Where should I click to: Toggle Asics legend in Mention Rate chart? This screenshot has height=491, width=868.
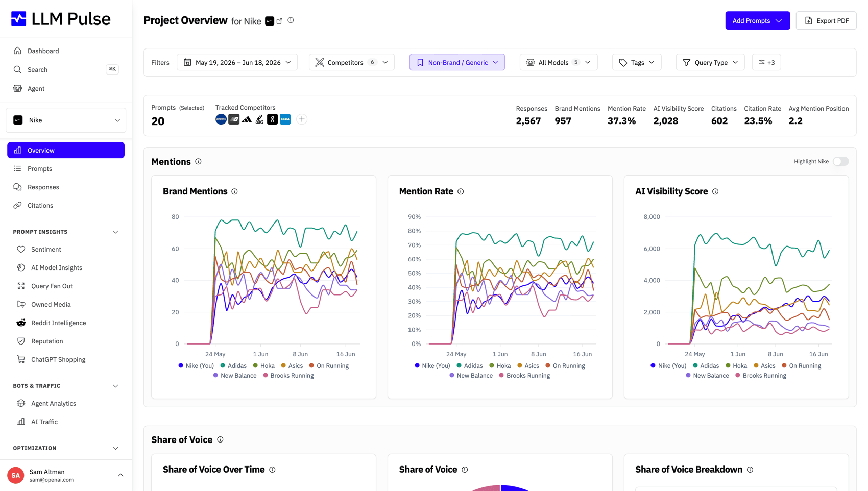(x=528, y=366)
